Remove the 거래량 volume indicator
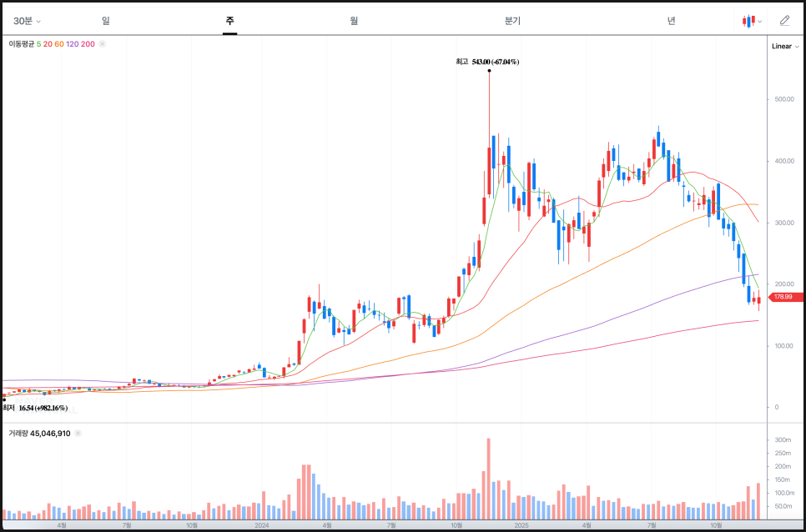 click(78, 434)
